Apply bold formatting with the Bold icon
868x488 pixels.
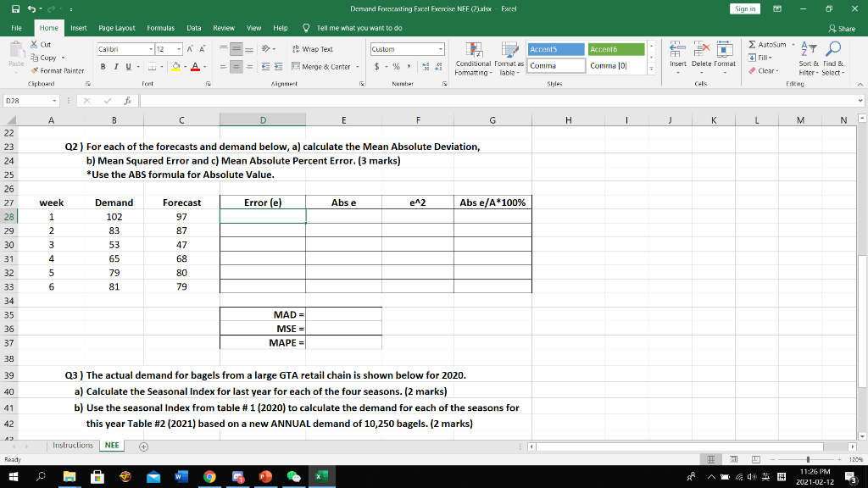[x=103, y=65]
